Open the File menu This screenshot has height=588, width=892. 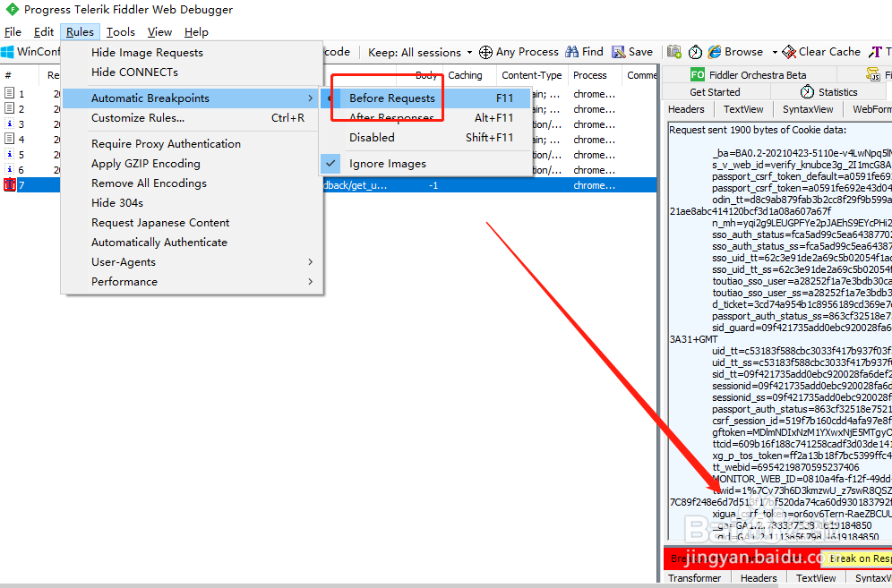click(x=13, y=32)
